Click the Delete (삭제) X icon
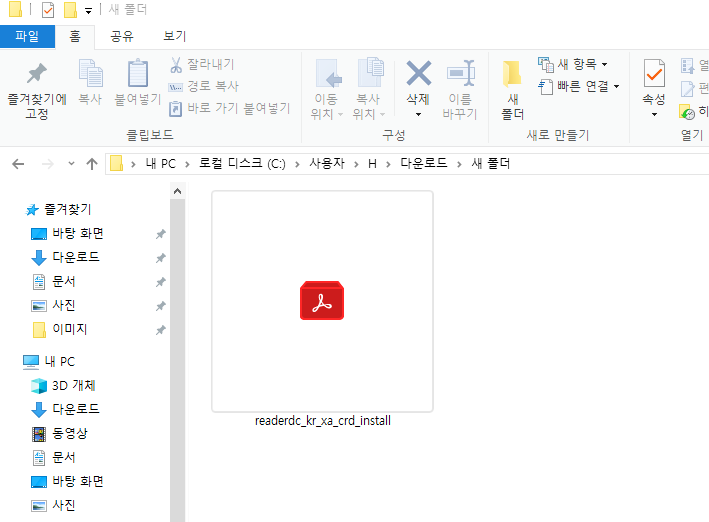 pyautogui.click(x=419, y=73)
